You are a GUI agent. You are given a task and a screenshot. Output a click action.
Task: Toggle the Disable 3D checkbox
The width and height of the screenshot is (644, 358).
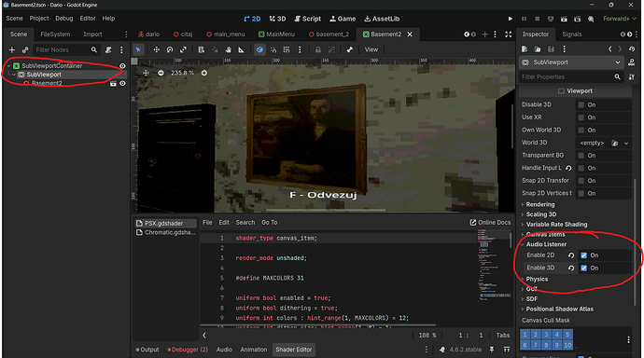point(581,105)
